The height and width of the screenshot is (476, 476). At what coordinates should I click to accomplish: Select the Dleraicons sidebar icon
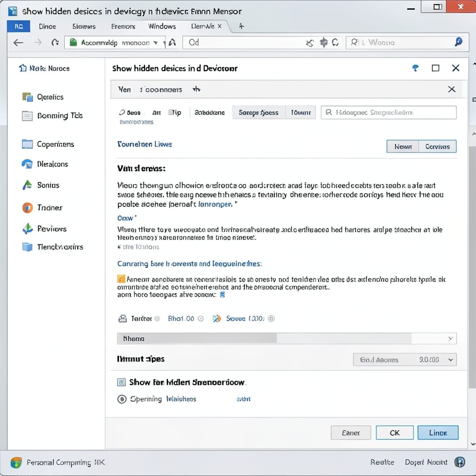pyautogui.click(x=27, y=164)
